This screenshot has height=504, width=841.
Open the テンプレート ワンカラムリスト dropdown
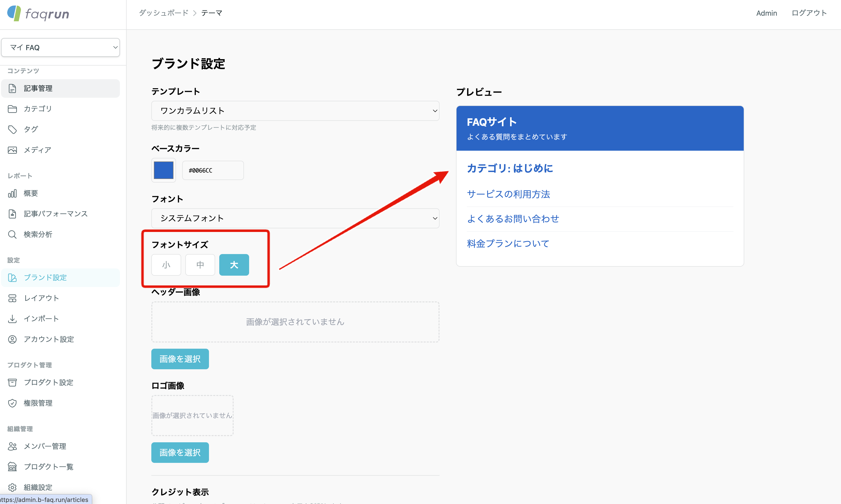295,111
